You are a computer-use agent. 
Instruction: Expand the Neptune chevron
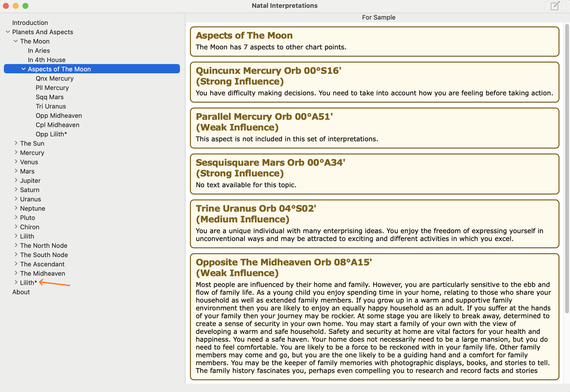(16, 208)
